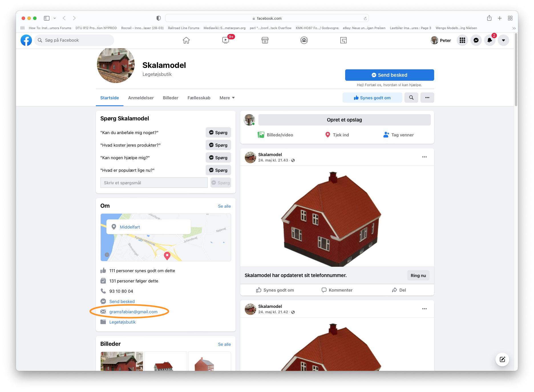Click Billede/video option

(276, 135)
